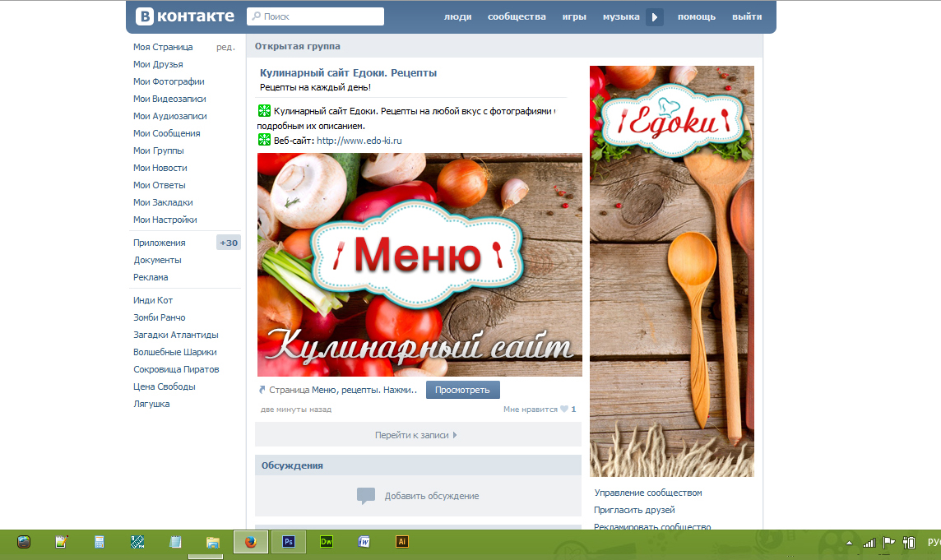This screenshot has width=941, height=560.
Task: Open Мои Видеозаписи in sidebar
Action: (169, 99)
